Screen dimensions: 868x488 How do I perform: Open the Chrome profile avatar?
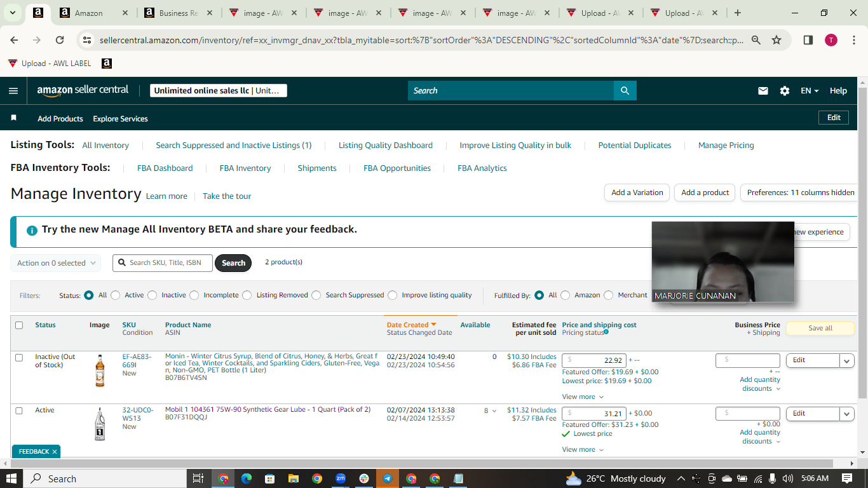[831, 40]
